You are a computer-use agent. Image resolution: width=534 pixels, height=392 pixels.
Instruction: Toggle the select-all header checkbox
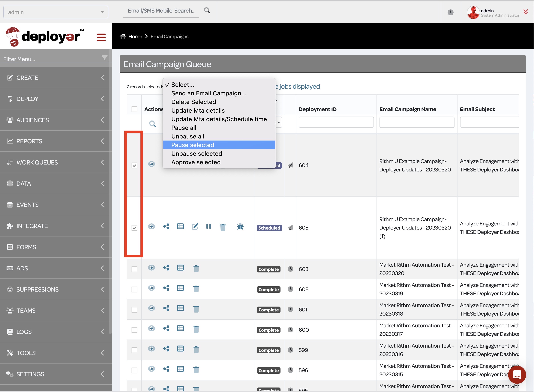pos(134,109)
